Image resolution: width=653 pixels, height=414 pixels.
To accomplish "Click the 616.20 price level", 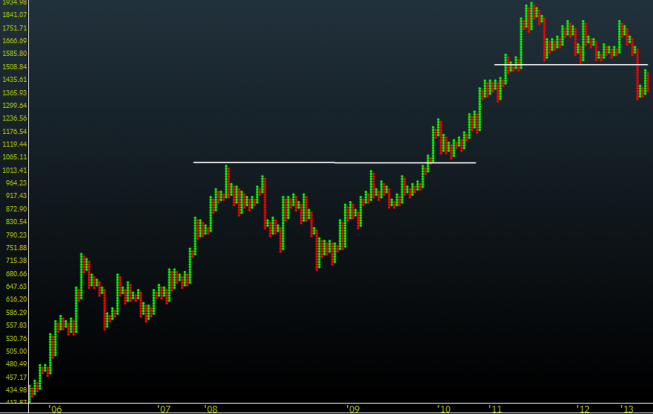I will (x=16, y=299).
